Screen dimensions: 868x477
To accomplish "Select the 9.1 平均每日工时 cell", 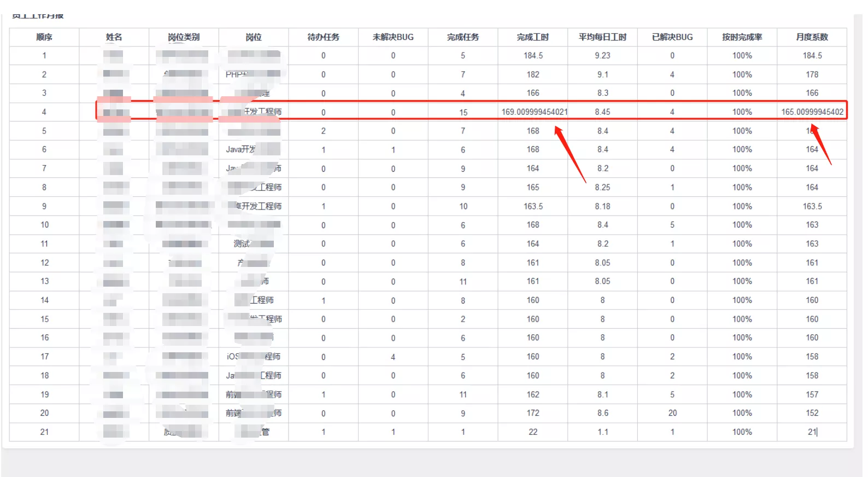I will pos(602,74).
